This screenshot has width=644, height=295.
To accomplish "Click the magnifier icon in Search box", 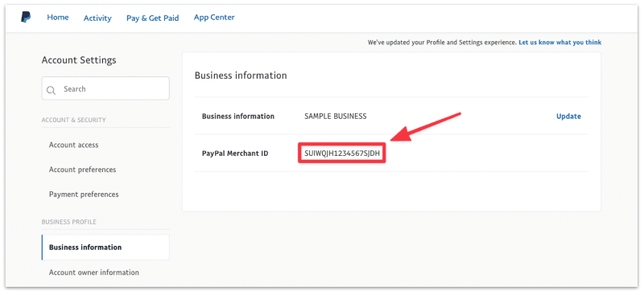I will click(51, 90).
